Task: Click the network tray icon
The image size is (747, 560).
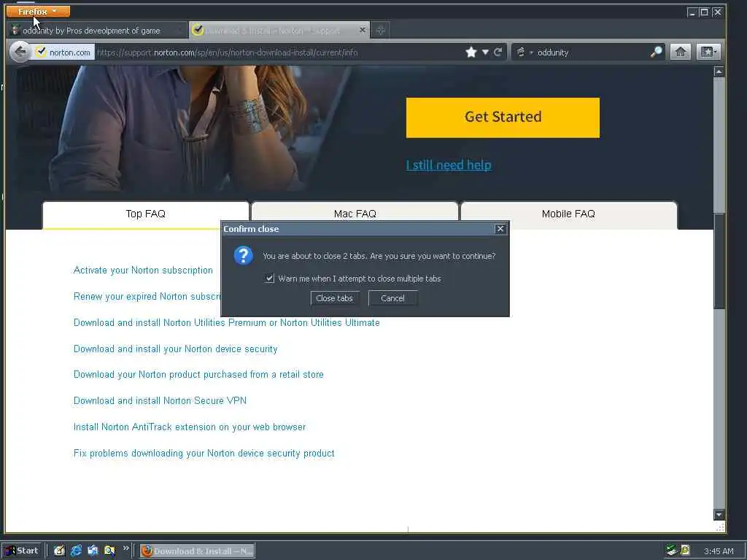Action: tap(672, 551)
